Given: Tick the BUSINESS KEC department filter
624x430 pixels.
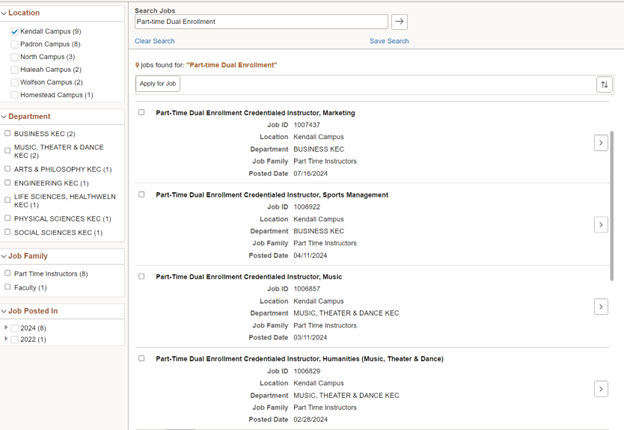Looking at the screenshot, I should coord(8,133).
